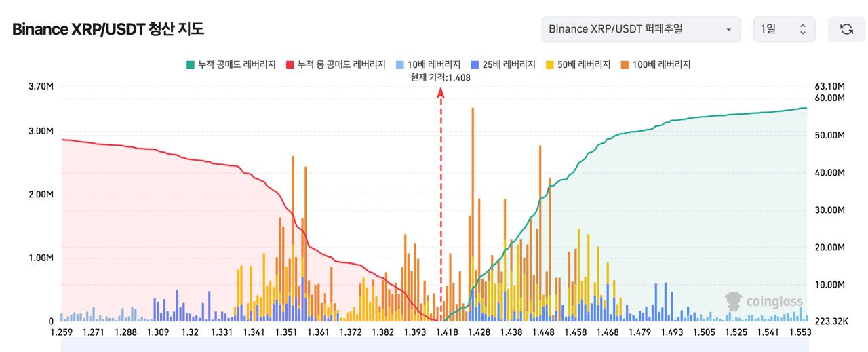The image size is (868, 352).
Task: Click the 1.541 price axis label
Action: click(768, 332)
